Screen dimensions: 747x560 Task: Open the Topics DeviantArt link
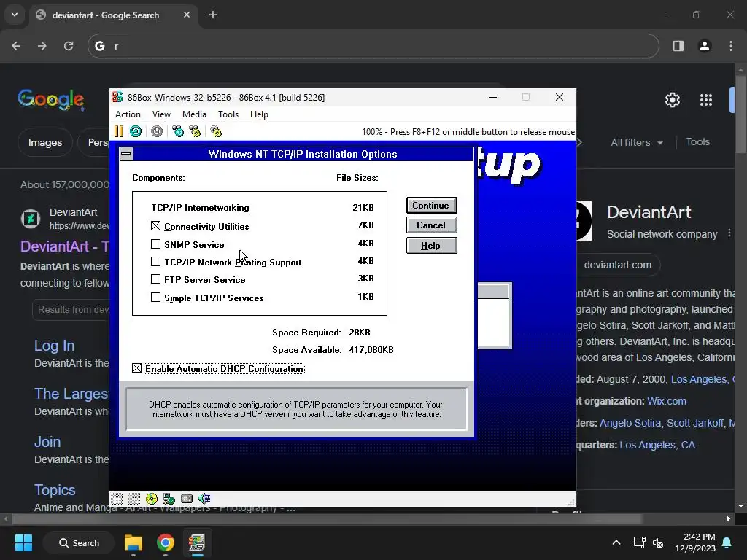tap(55, 489)
